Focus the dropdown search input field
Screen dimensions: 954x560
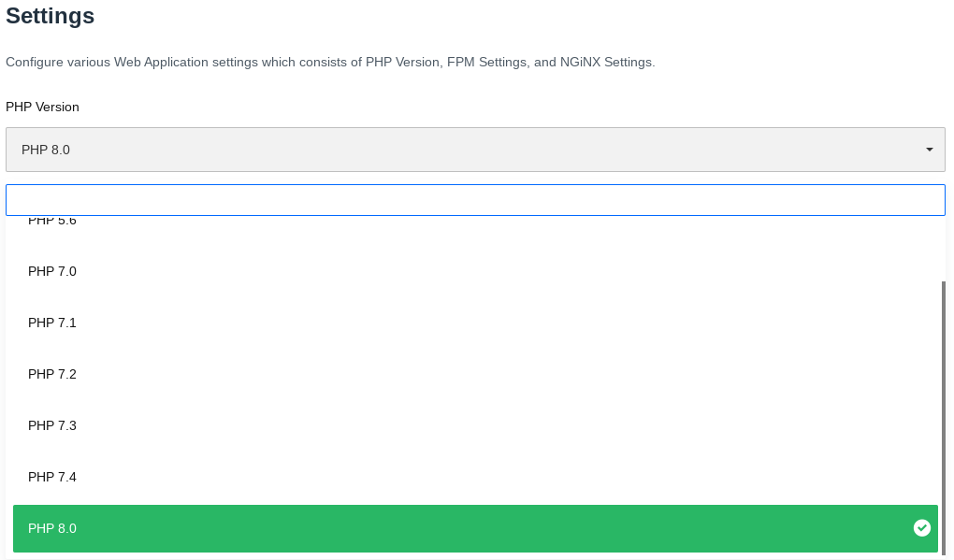(475, 200)
